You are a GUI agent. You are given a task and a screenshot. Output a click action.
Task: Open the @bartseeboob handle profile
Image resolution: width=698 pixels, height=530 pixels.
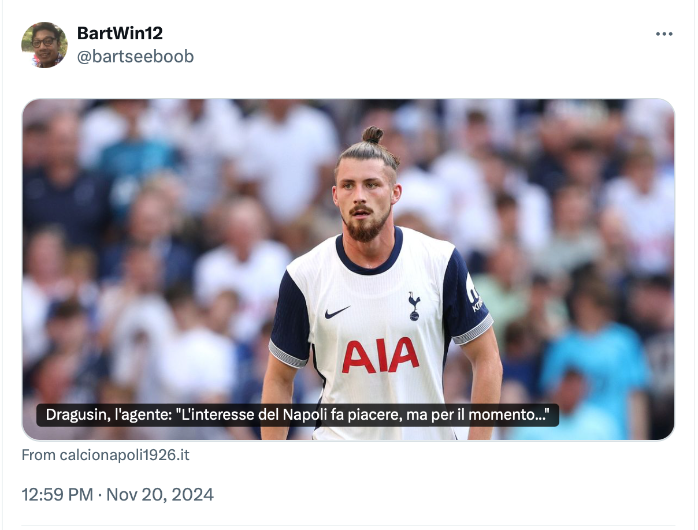click(135, 57)
